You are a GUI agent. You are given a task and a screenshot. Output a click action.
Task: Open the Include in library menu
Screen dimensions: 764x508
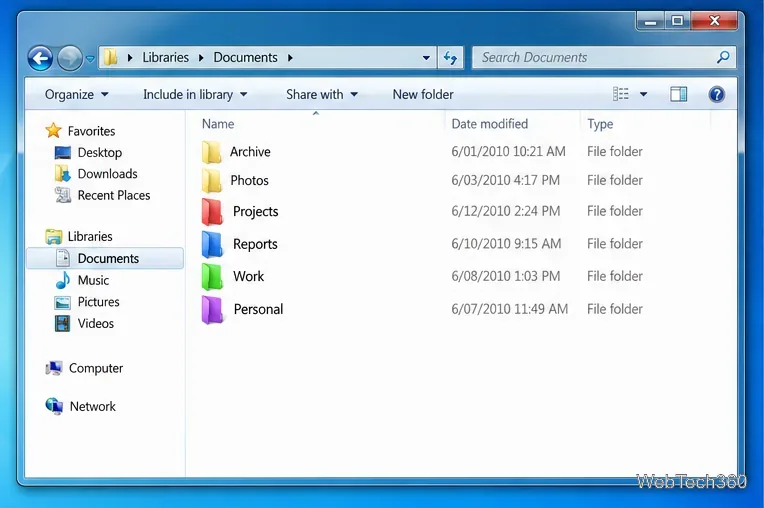pyautogui.click(x=195, y=94)
